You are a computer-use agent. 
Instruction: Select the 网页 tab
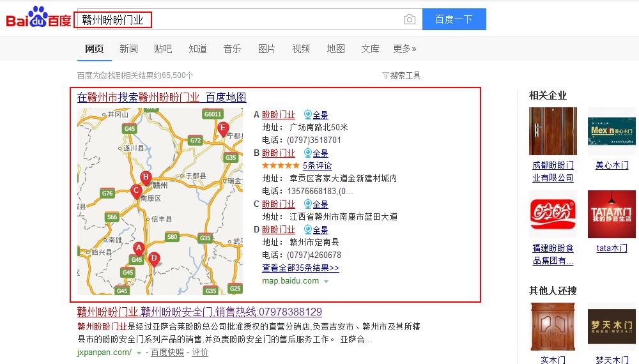[94, 49]
